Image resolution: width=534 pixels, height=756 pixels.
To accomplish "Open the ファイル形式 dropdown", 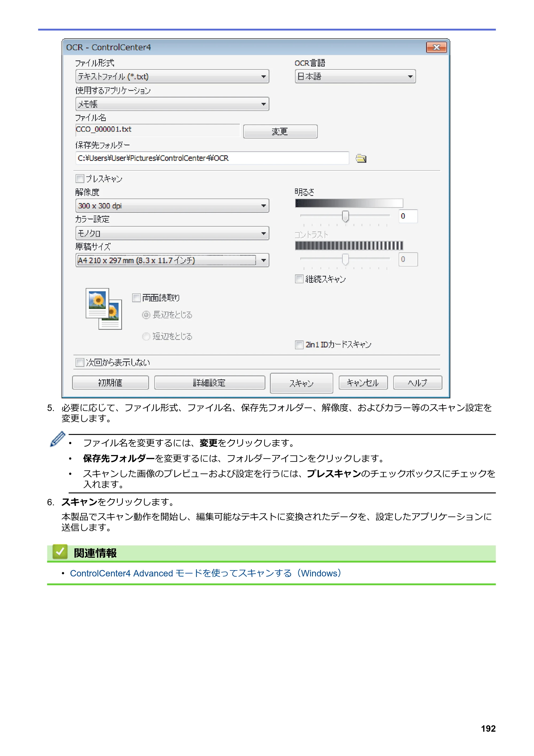I will pyautogui.click(x=172, y=76).
